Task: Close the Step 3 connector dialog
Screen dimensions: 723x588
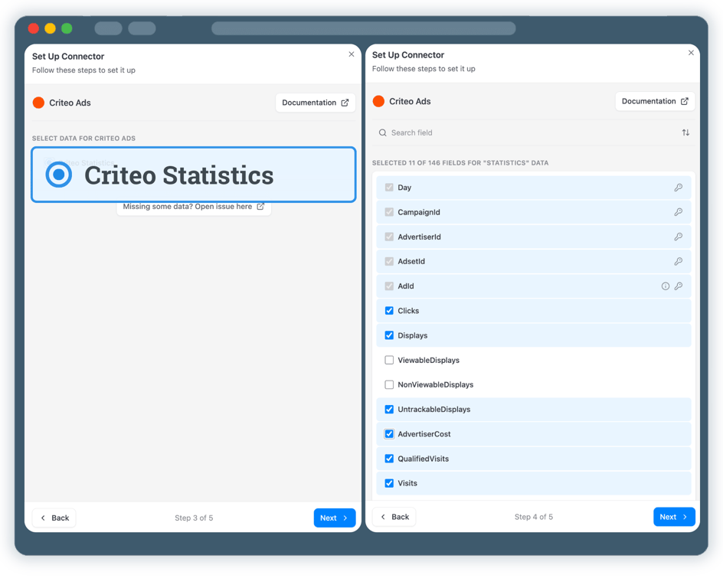Action: [352, 54]
